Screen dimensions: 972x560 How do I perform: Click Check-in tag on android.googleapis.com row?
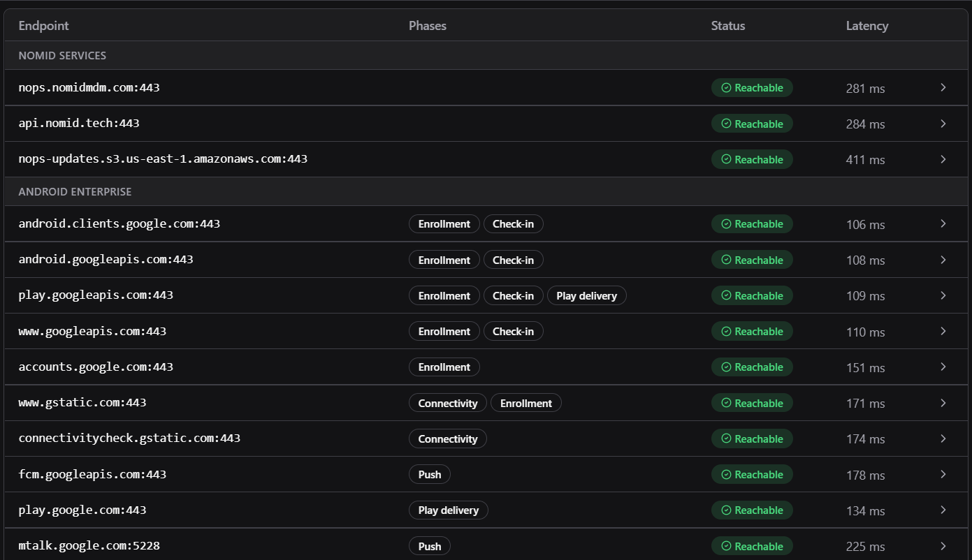pyautogui.click(x=513, y=260)
